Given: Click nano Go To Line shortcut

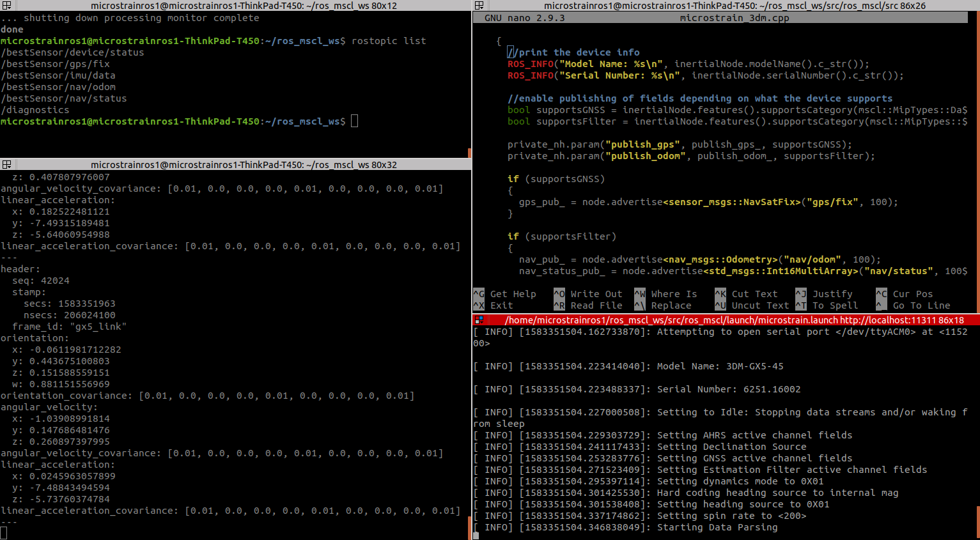Looking at the screenshot, I should [913, 305].
